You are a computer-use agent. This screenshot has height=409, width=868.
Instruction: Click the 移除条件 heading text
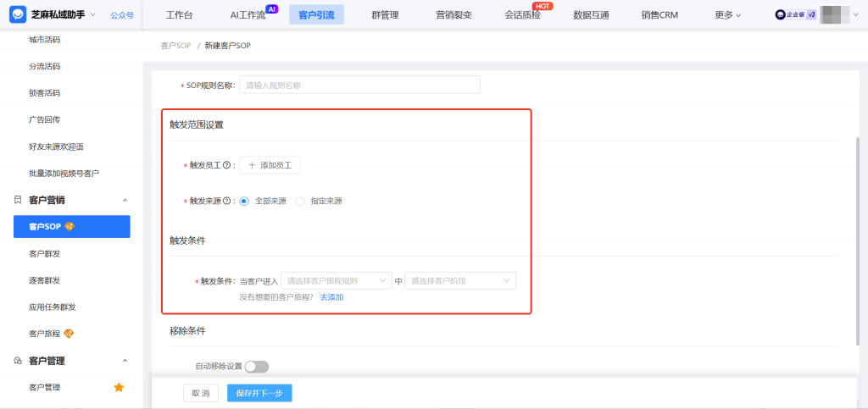187,331
